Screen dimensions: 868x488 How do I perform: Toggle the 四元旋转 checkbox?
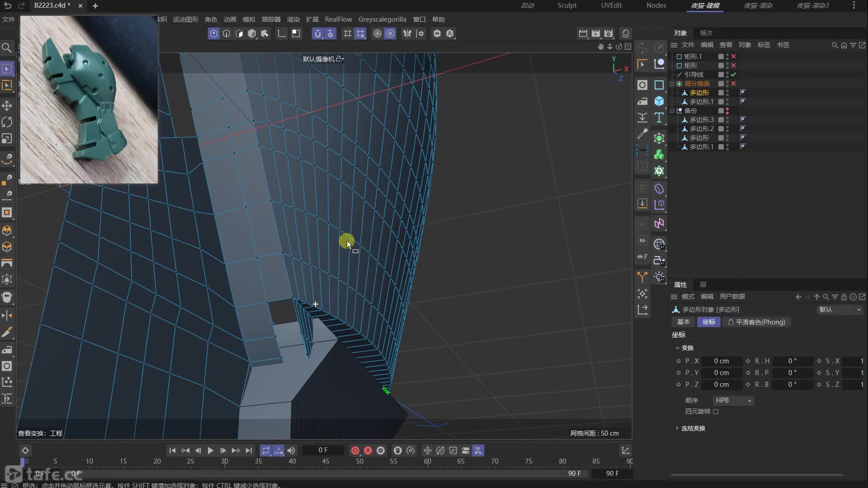pyautogui.click(x=716, y=412)
